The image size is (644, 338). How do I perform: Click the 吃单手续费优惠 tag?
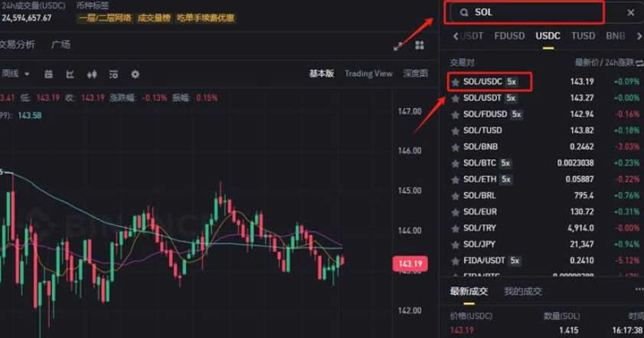point(205,18)
